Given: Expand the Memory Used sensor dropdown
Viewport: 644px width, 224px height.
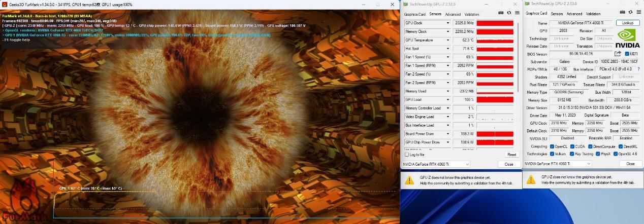Looking at the screenshot, I should 447,91.
